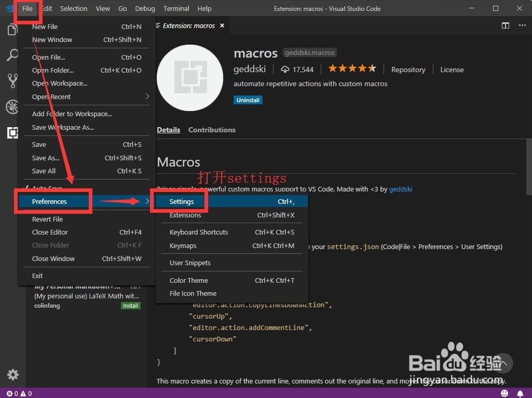The width and height of the screenshot is (532, 398).
Task: Choose Save All menu entry
Action: [87, 171]
